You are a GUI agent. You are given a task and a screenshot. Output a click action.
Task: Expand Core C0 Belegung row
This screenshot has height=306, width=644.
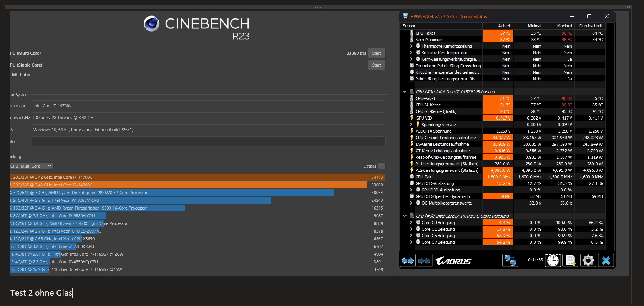(x=411, y=223)
